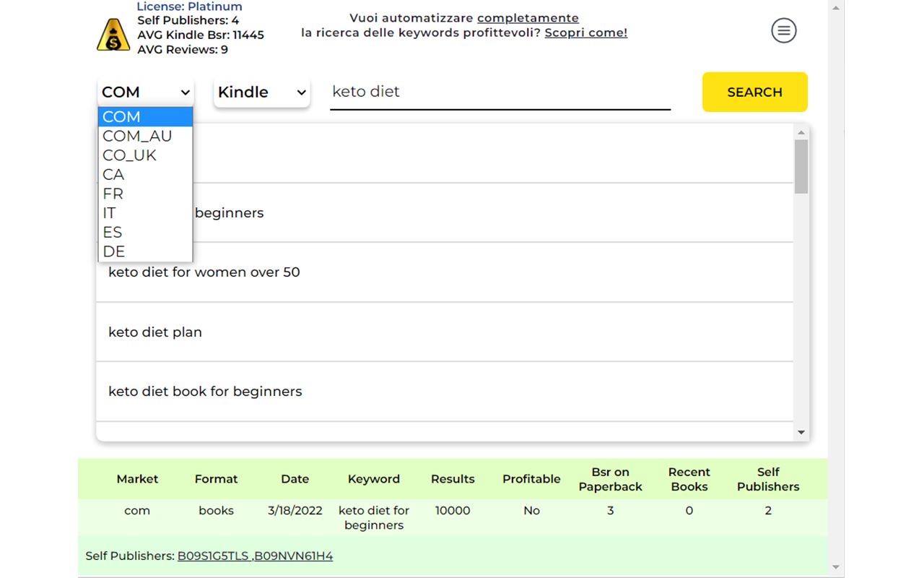The image size is (924, 578).
Task: Select COM_AU from marketplace list
Action: pyautogui.click(x=137, y=136)
